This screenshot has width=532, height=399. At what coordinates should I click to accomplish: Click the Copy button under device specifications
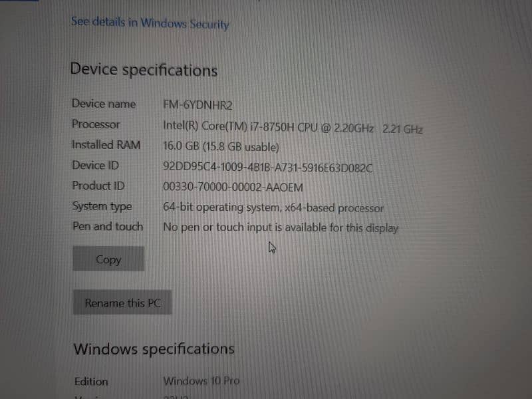coord(108,259)
